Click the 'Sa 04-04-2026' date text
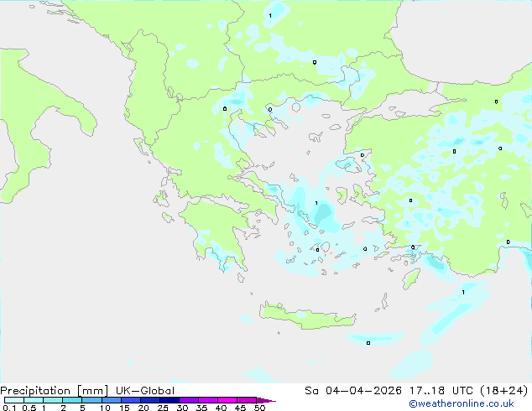 [x=353, y=391]
